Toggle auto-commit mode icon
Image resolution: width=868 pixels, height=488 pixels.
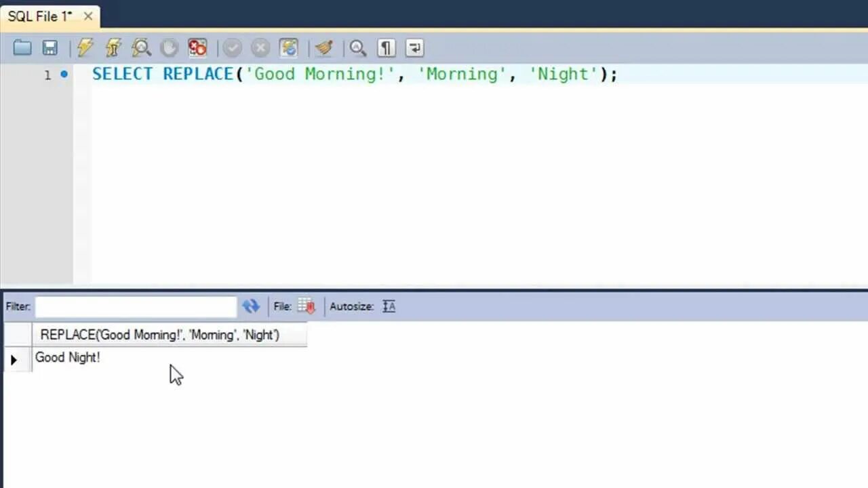(289, 47)
